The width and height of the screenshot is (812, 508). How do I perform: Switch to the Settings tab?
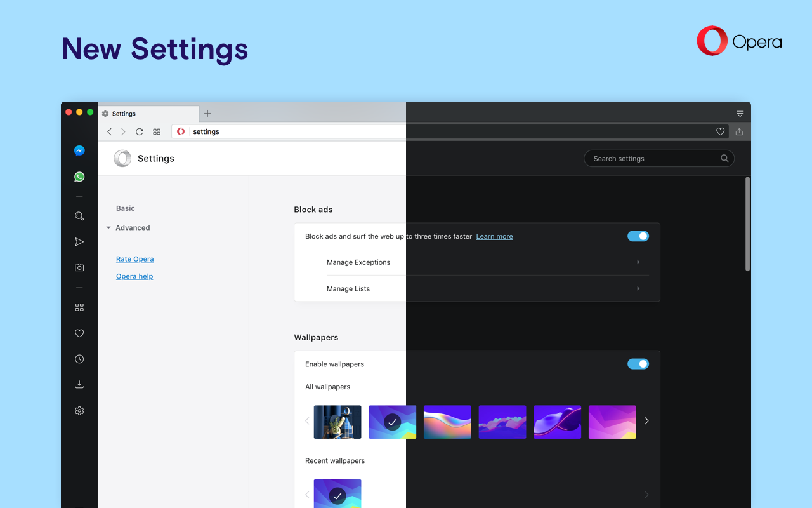(148, 114)
